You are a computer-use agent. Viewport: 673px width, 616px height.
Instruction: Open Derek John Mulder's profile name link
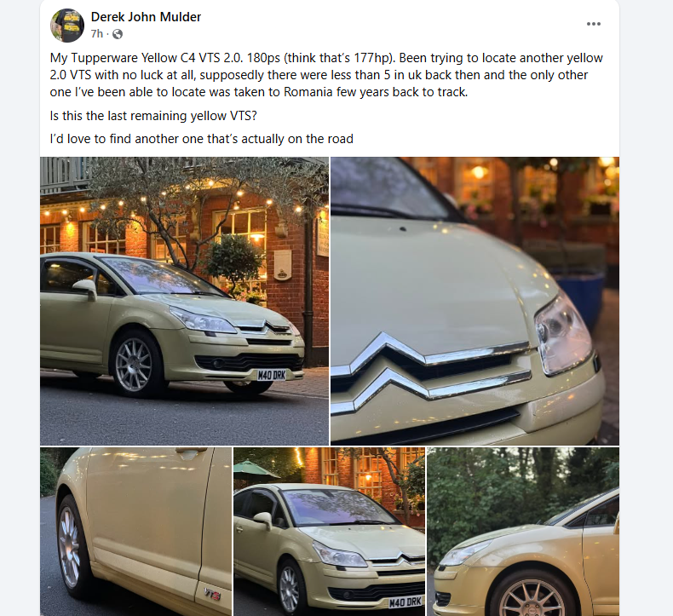(x=146, y=17)
